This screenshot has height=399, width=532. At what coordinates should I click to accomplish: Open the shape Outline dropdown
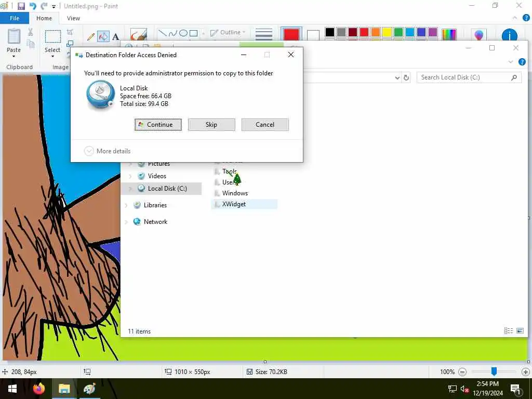[x=228, y=32]
